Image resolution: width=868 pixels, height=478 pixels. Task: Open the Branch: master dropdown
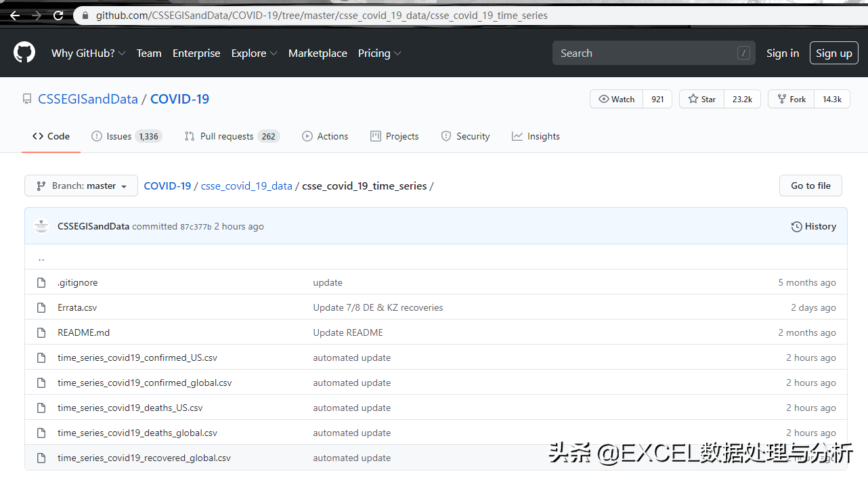(x=81, y=186)
